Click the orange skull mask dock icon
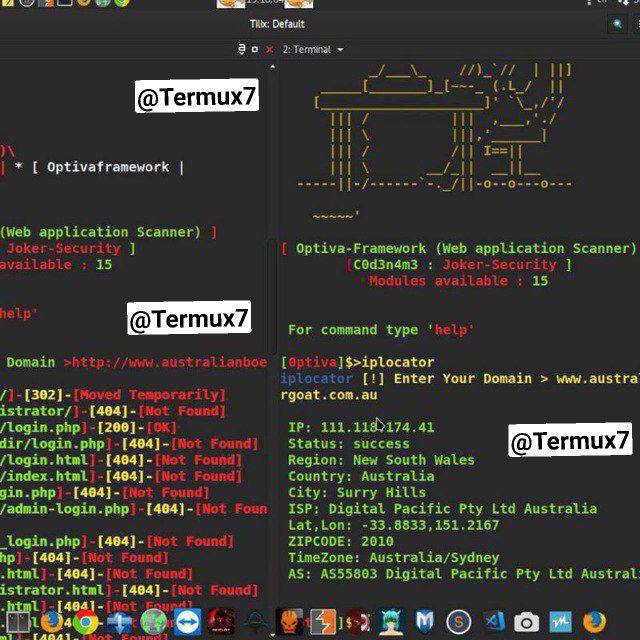This screenshot has width=640, height=640. pyautogui.click(x=289, y=621)
